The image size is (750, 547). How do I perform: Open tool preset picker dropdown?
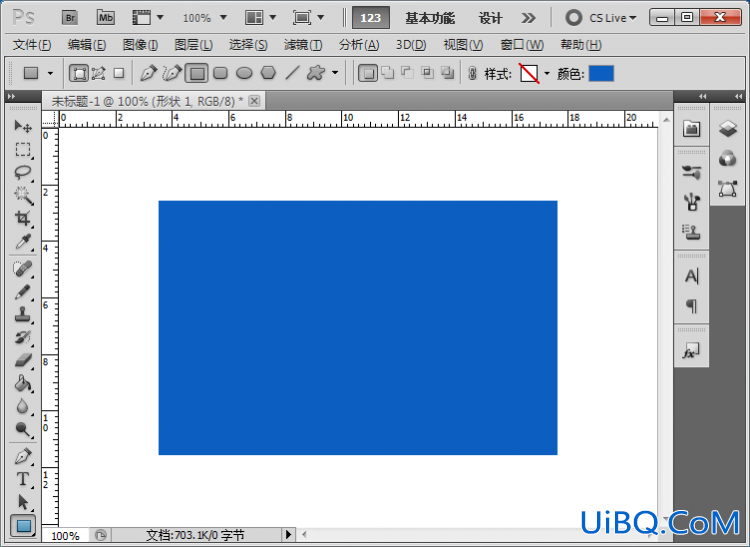point(51,74)
